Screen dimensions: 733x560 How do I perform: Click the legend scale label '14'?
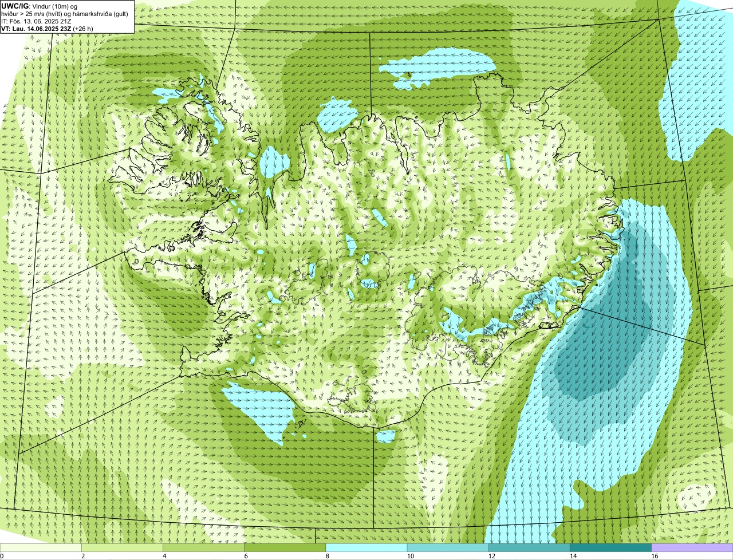point(573,556)
